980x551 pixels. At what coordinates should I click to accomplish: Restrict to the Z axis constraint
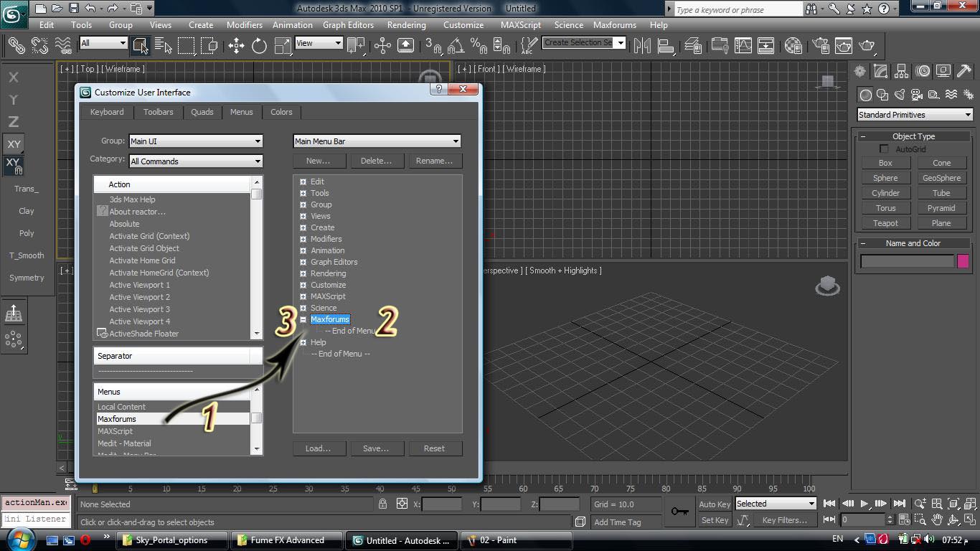pos(14,122)
